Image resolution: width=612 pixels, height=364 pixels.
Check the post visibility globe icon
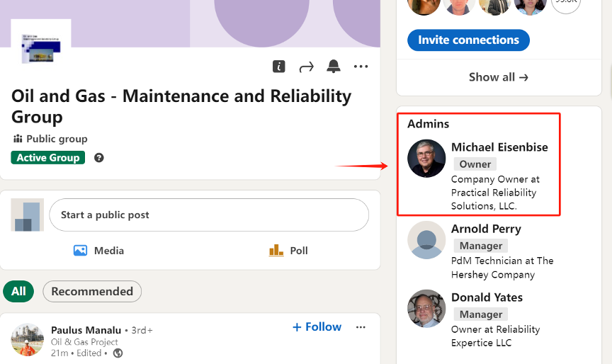point(118,353)
